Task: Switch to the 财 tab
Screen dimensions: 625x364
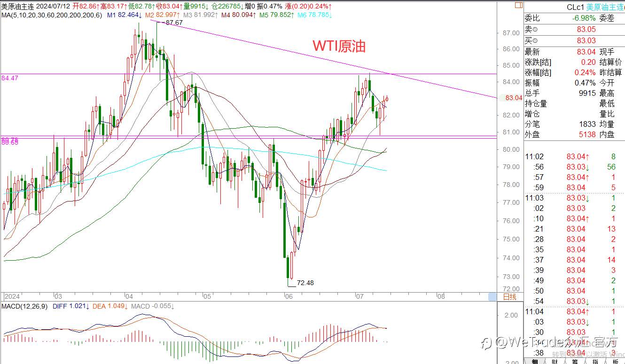Action: [x=555, y=360]
